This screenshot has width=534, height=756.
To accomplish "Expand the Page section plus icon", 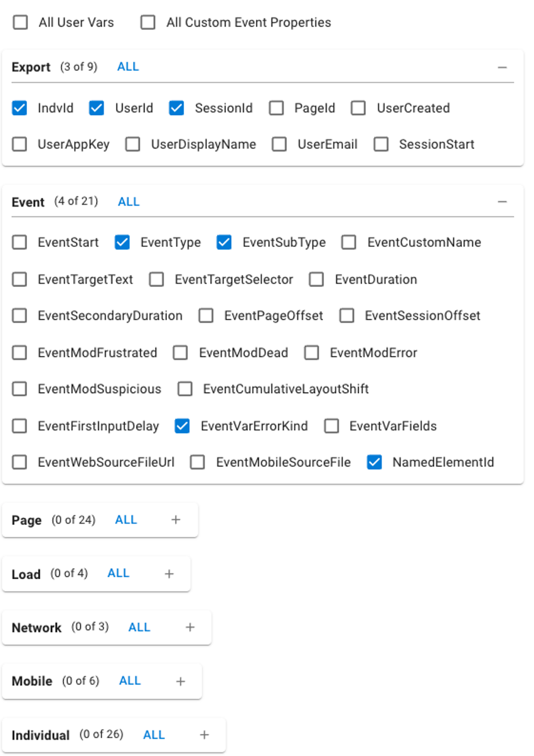I will [176, 520].
